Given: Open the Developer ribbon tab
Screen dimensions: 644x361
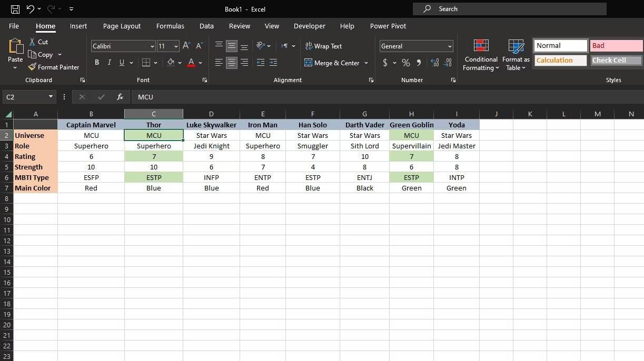Looking at the screenshot, I should (309, 26).
